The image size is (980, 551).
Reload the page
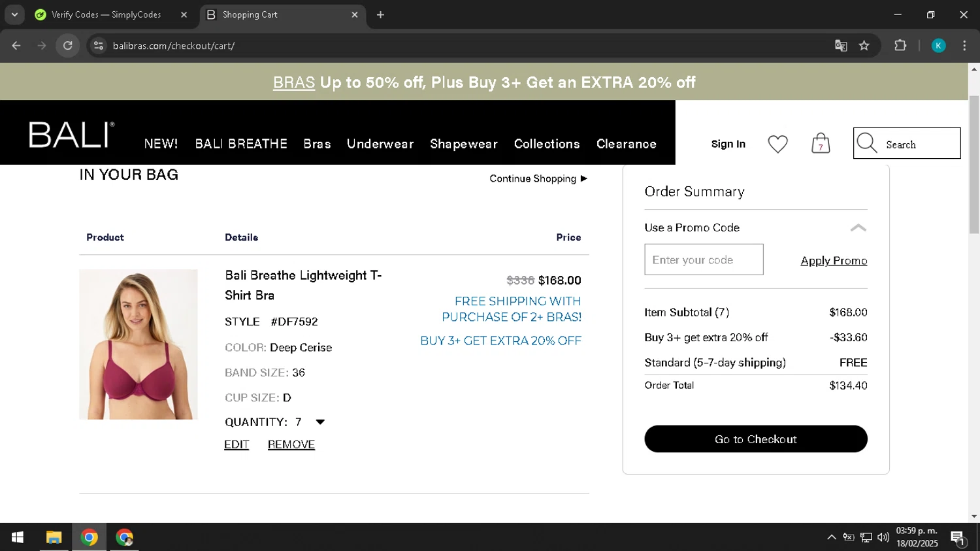tap(68, 46)
